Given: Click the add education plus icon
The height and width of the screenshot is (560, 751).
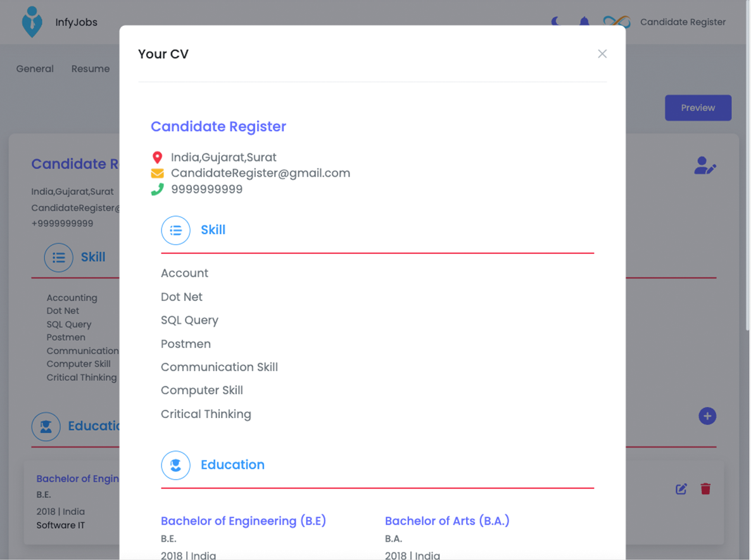Looking at the screenshot, I should coord(707,416).
